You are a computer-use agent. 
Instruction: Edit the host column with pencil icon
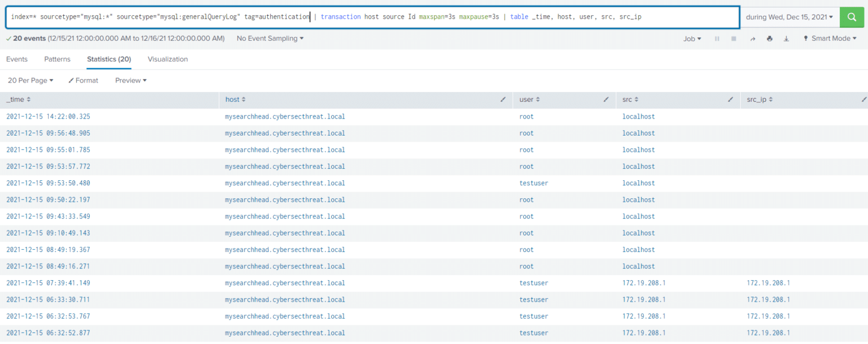tap(503, 99)
